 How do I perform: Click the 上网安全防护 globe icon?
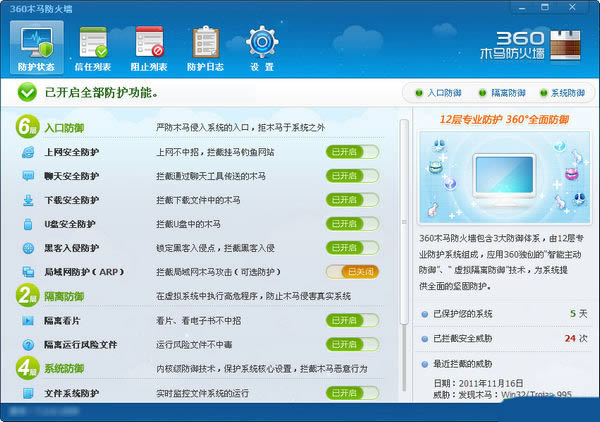click(27, 153)
